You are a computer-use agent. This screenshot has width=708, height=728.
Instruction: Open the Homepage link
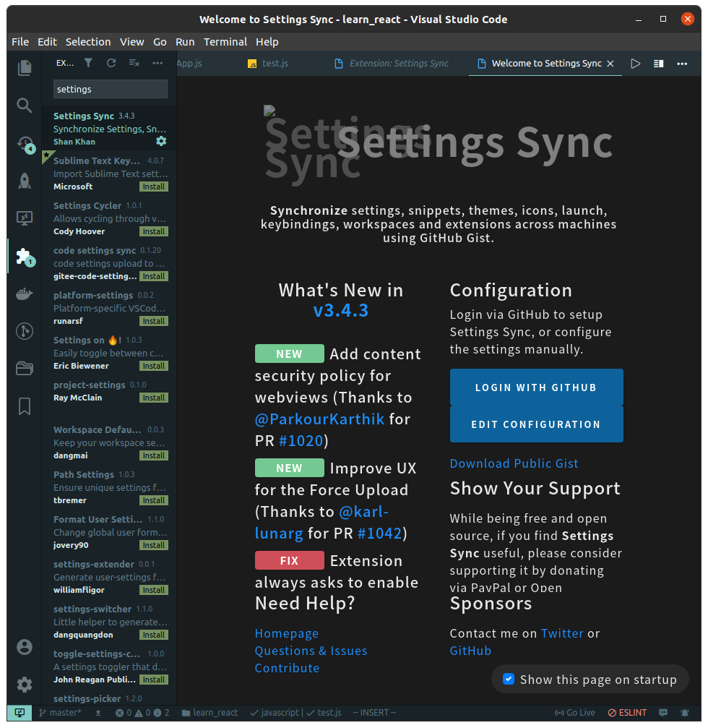[287, 633]
